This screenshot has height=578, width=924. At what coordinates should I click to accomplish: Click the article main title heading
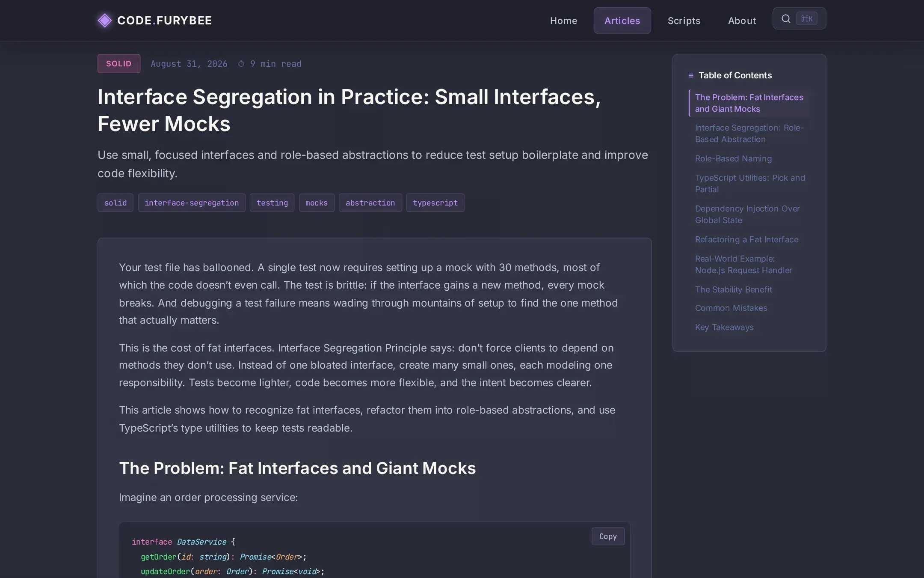[349, 110]
